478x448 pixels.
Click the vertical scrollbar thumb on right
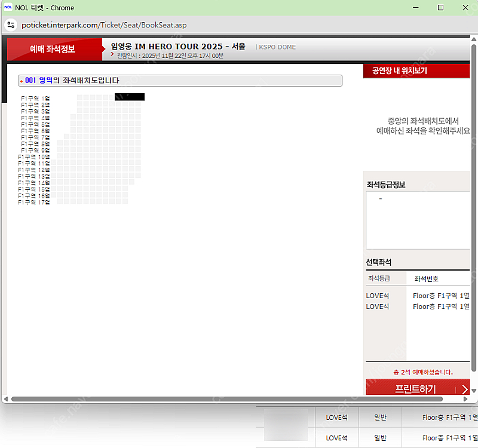pyautogui.click(x=474, y=208)
